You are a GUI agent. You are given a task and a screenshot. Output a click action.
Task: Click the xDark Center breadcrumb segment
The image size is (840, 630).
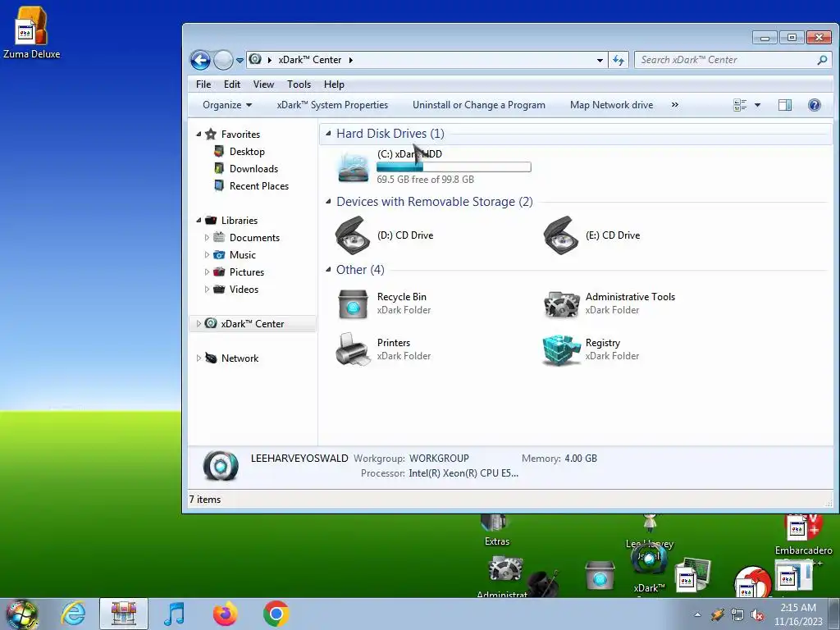pos(309,60)
